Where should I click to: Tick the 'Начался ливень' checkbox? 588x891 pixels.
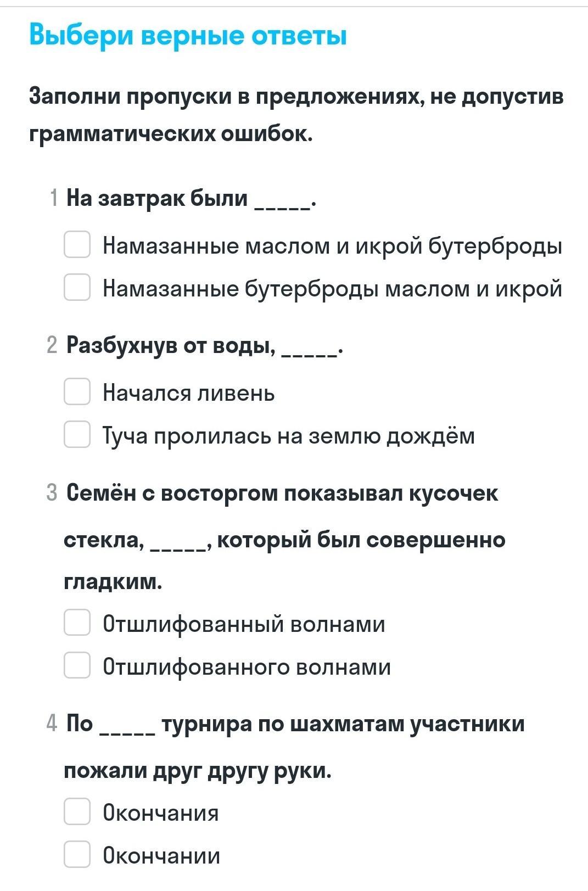pyautogui.click(x=77, y=391)
